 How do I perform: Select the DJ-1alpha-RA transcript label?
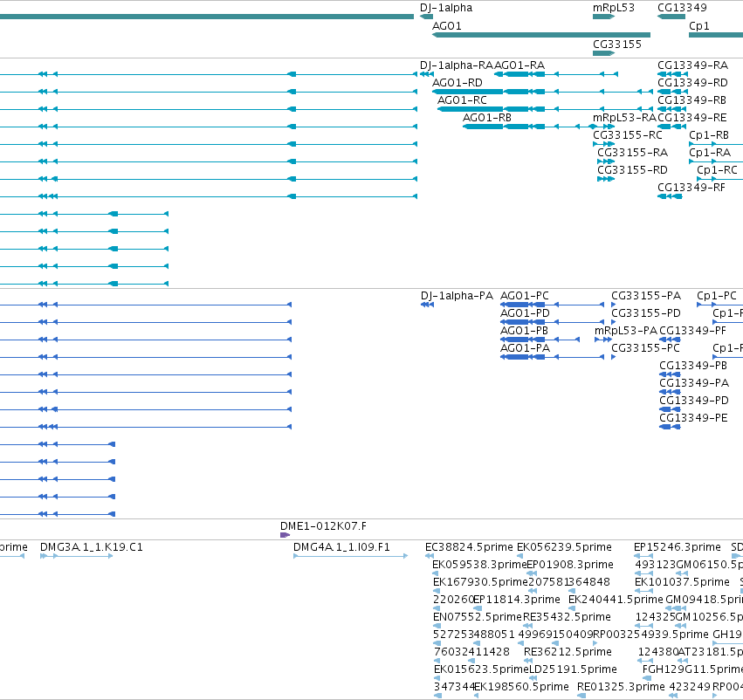[x=457, y=65]
